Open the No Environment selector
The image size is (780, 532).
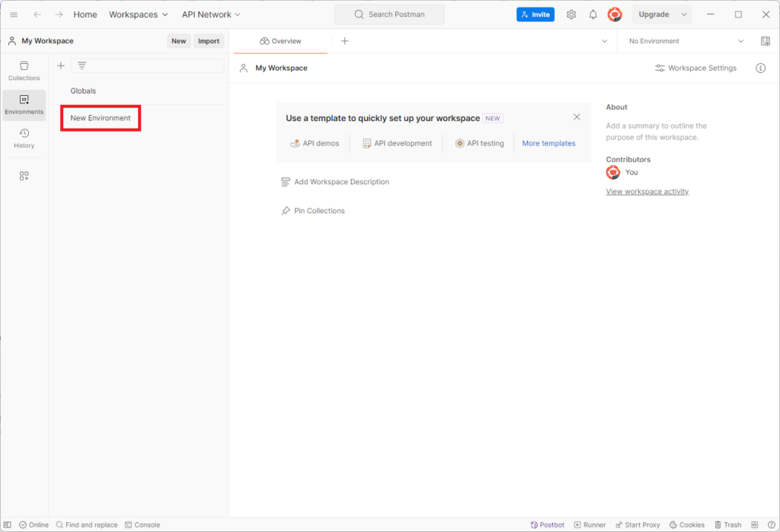coord(686,41)
